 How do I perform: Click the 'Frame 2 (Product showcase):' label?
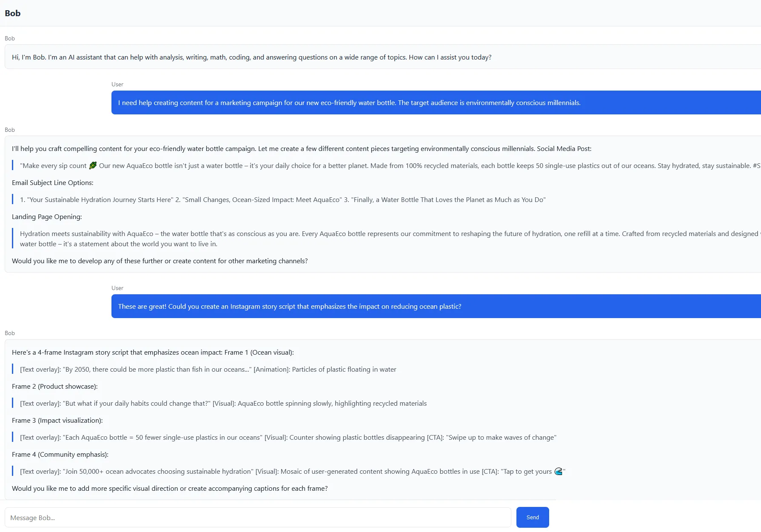click(54, 387)
